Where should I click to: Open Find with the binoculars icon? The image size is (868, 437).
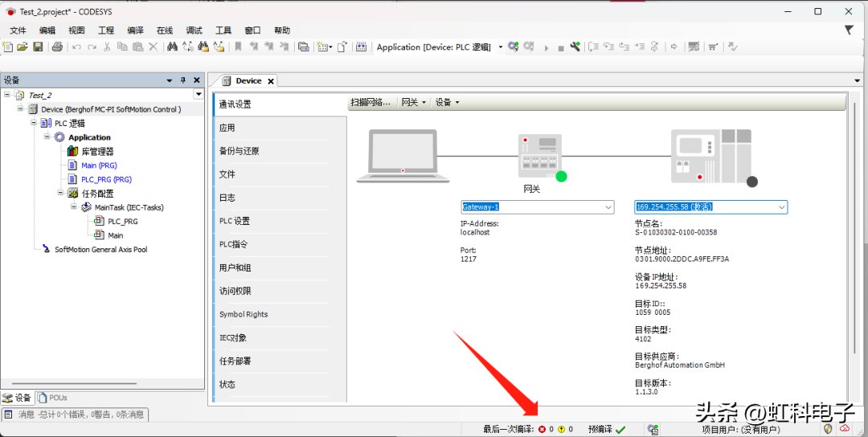tap(172, 47)
